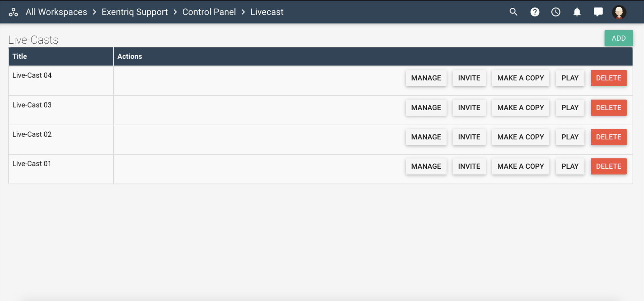The height and width of the screenshot is (301, 644).
Task: Play Live-Cast 01
Action: (x=570, y=166)
